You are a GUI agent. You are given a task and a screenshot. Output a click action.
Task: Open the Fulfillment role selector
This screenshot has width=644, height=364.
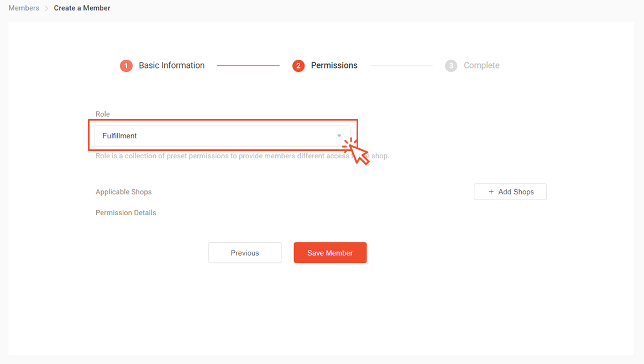pos(223,136)
